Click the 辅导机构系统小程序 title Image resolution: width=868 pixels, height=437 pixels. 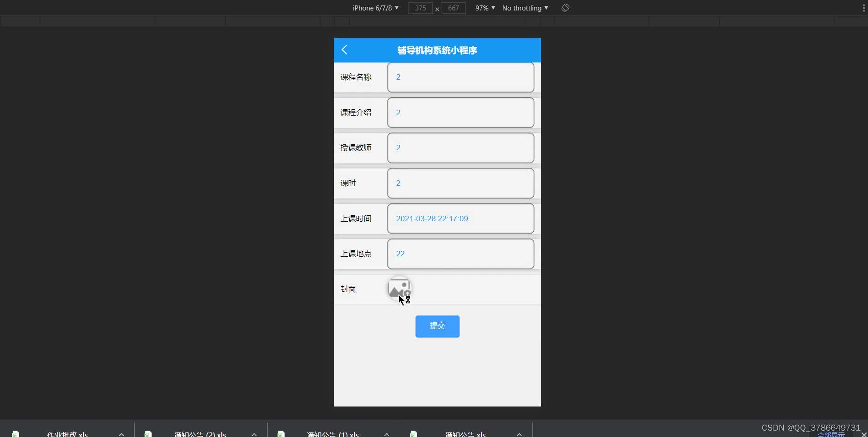coord(437,50)
